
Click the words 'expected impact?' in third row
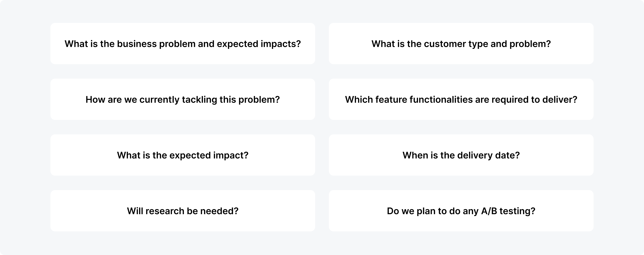tap(209, 155)
